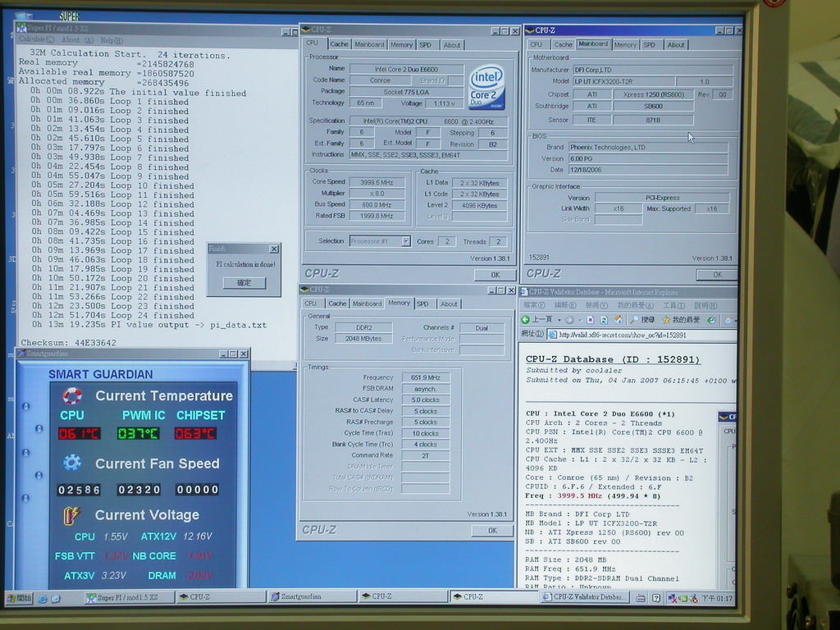Open the Start 開始 button
Screen dimensions: 840x630
[x=20, y=598]
